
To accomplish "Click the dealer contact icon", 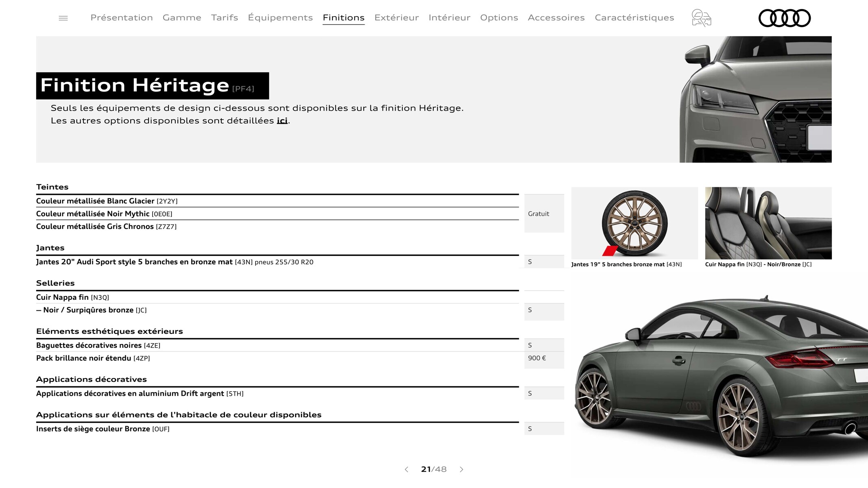I will tap(701, 18).
